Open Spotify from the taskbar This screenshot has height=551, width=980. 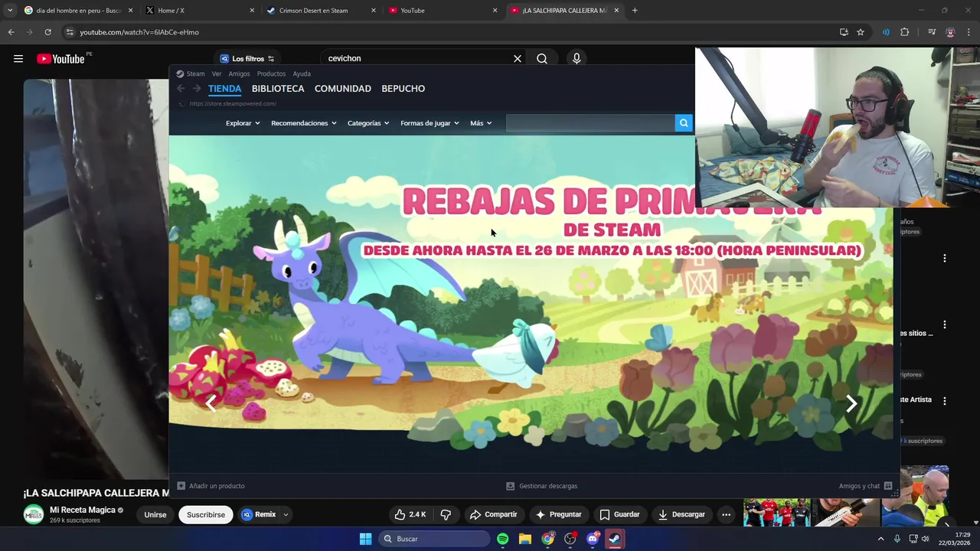pyautogui.click(x=502, y=539)
